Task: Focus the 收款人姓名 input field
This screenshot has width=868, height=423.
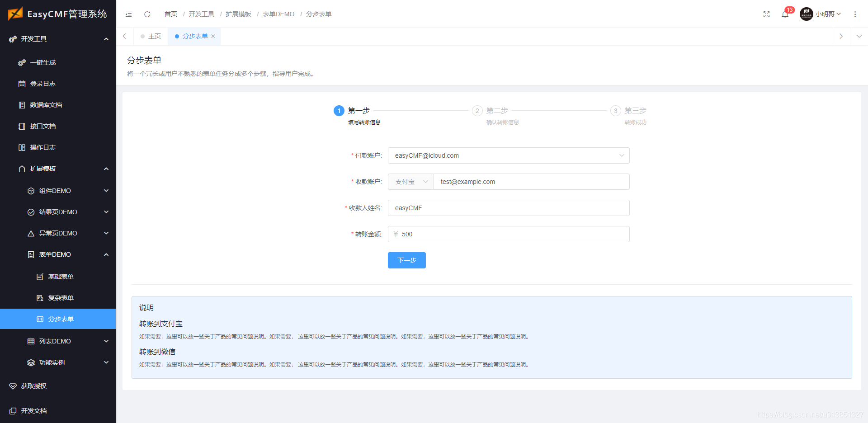Action: [509, 208]
